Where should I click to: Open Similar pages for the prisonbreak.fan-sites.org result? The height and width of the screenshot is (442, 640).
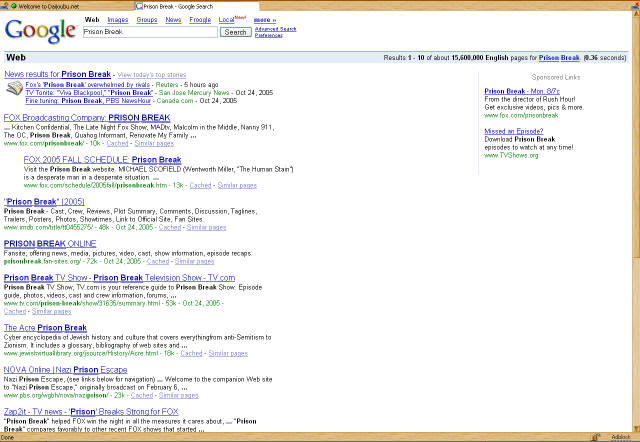click(195, 261)
